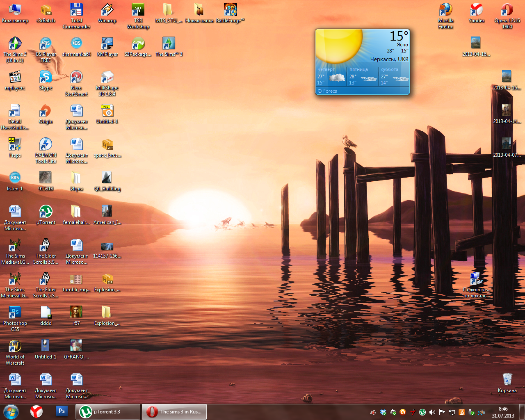Select the Mozilla Firefox shortcut

[445, 10]
